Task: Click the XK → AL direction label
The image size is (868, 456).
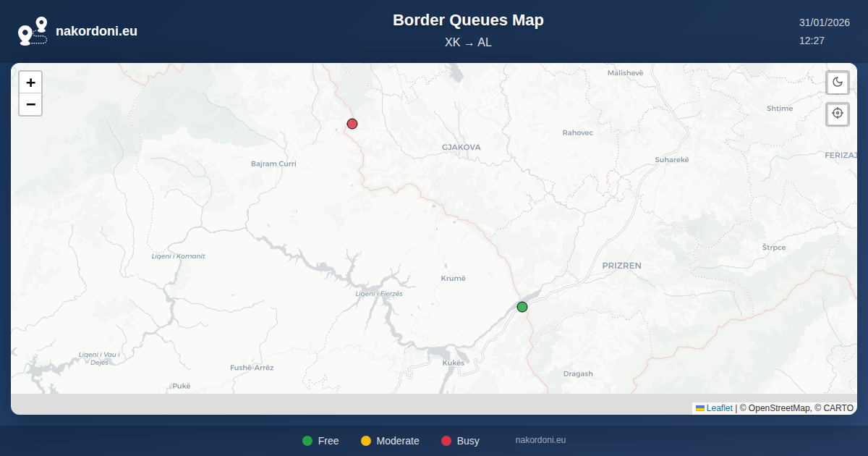Action: pos(468,43)
